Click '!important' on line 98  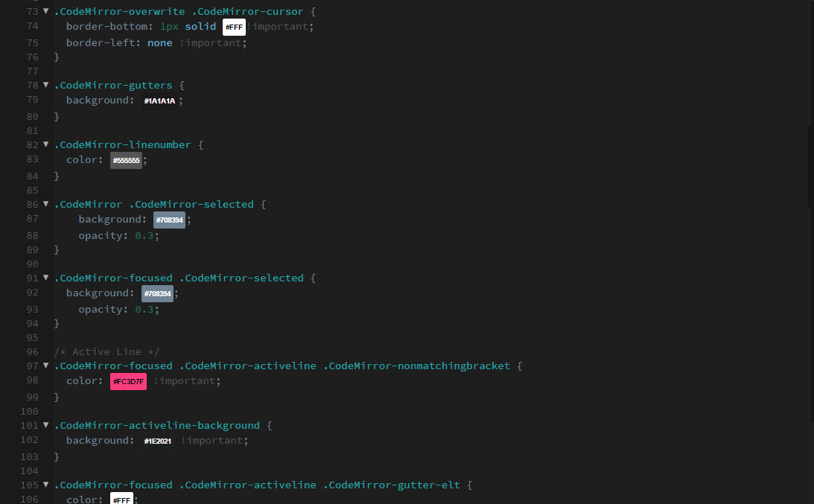click(x=184, y=381)
